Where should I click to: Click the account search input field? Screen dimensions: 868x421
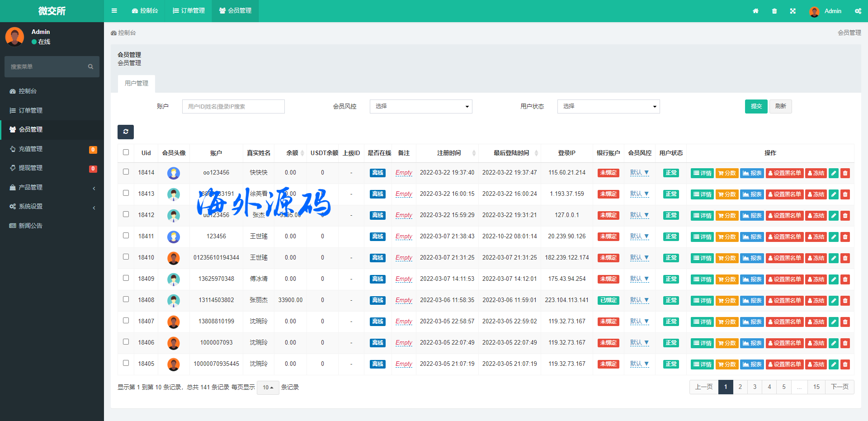coord(233,106)
